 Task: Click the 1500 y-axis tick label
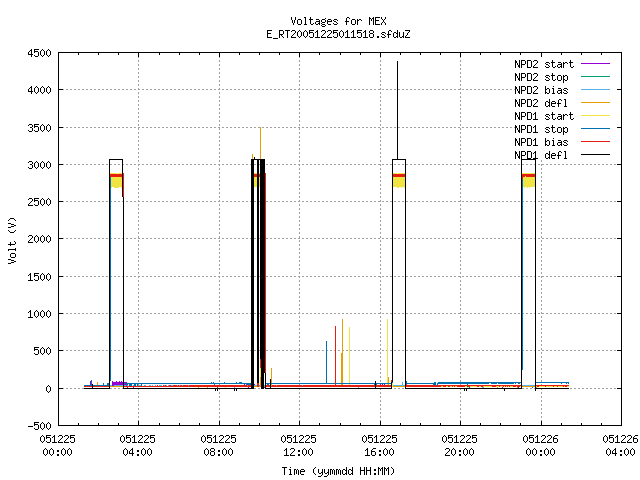(x=40, y=277)
